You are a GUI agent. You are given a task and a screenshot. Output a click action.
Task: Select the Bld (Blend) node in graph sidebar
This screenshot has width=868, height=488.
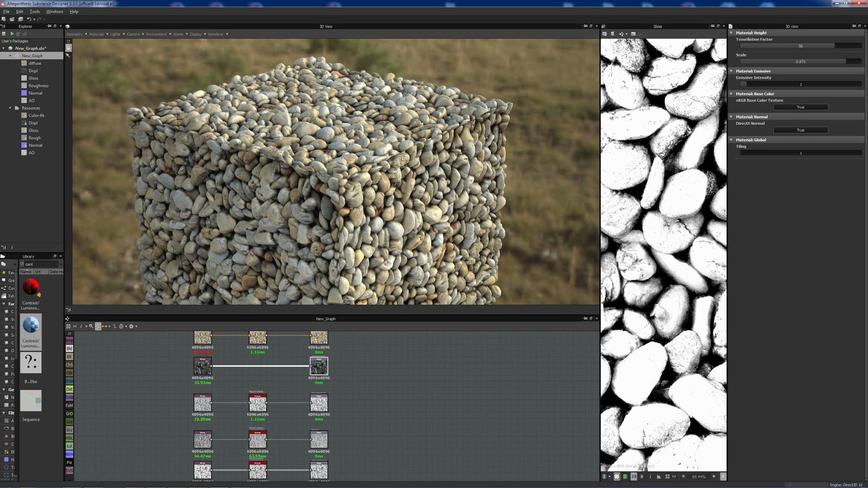69,349
